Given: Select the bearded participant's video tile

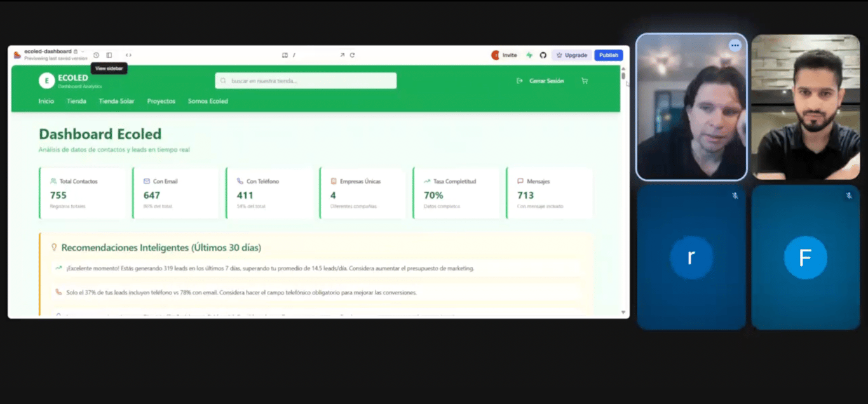Looking at the screenshot, I should click(806, 107).
